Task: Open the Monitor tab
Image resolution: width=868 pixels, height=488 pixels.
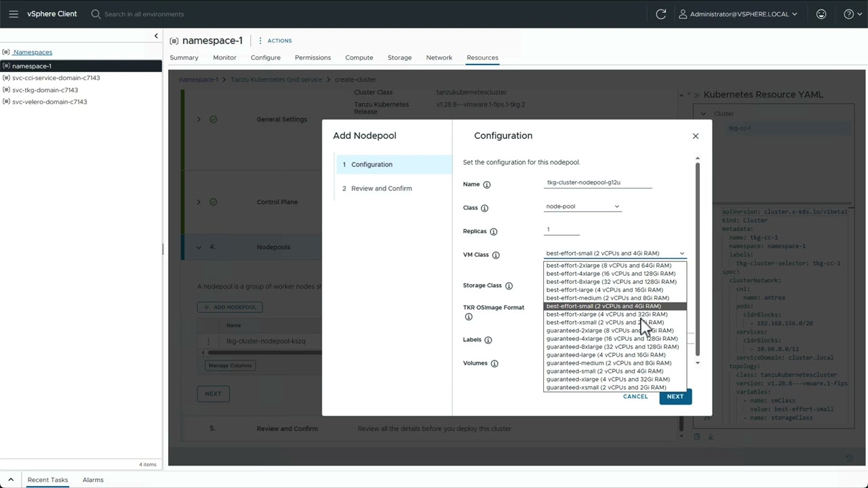Action: point(224,58)
